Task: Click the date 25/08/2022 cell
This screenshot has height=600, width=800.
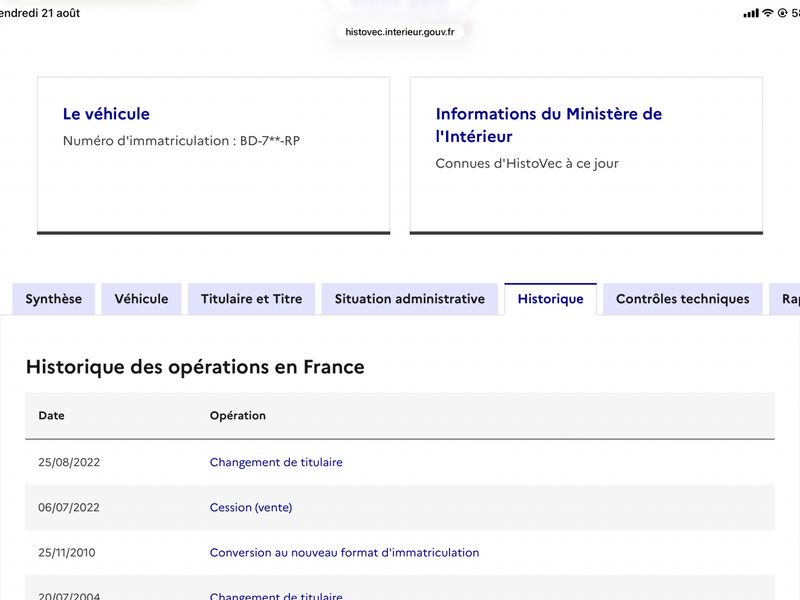Action: coord(69,462)
